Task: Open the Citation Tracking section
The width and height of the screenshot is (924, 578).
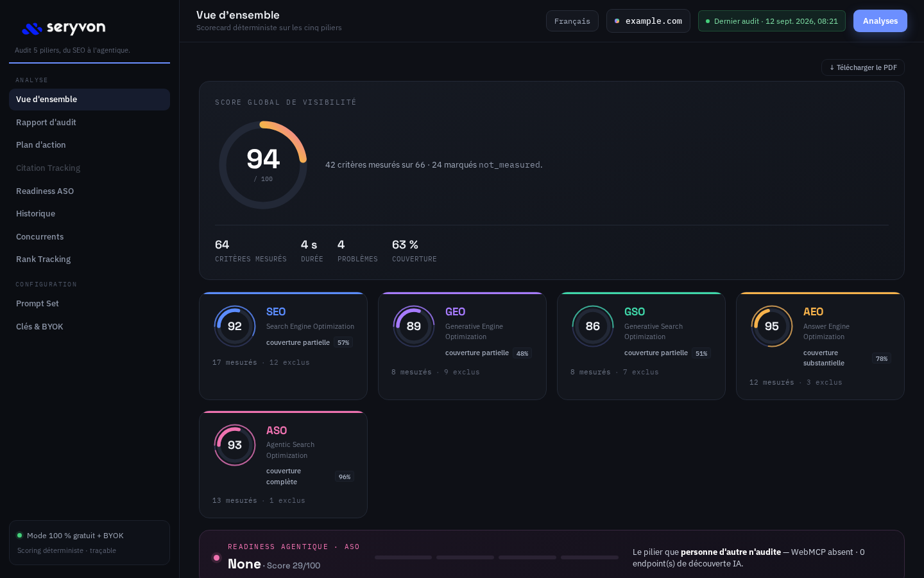Action: coord(89,168)
